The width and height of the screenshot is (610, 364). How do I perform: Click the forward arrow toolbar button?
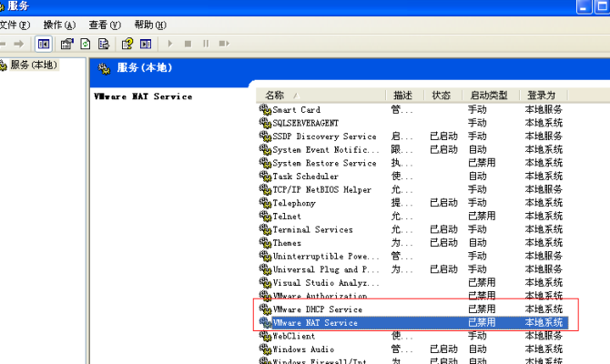pyautogui.click(x=19, y=44)
